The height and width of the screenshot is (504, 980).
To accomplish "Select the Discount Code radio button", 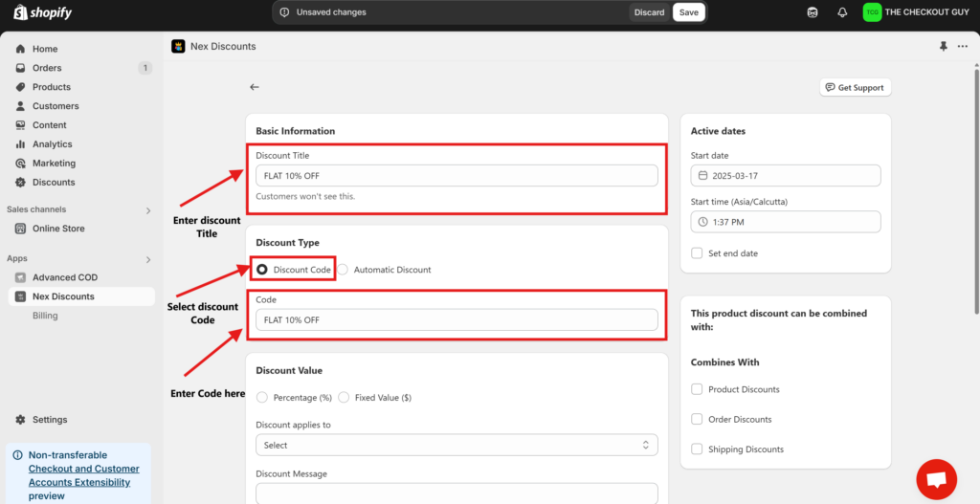I will [262, 270].
